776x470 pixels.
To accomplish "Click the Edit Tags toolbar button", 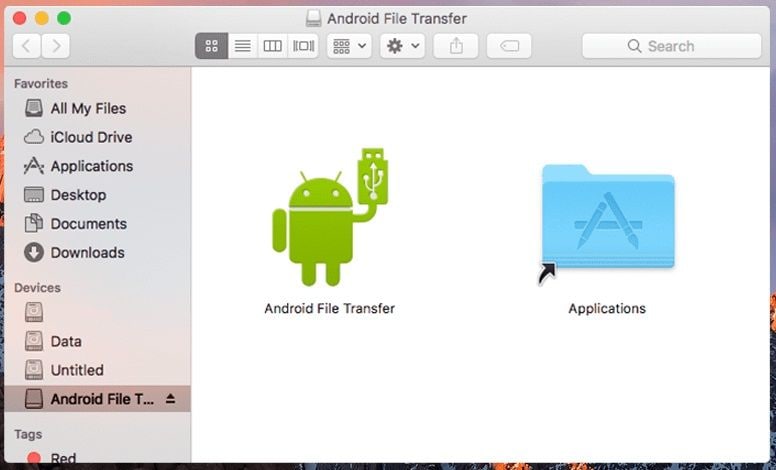I will pyautogui.click(x=509, y=46).
